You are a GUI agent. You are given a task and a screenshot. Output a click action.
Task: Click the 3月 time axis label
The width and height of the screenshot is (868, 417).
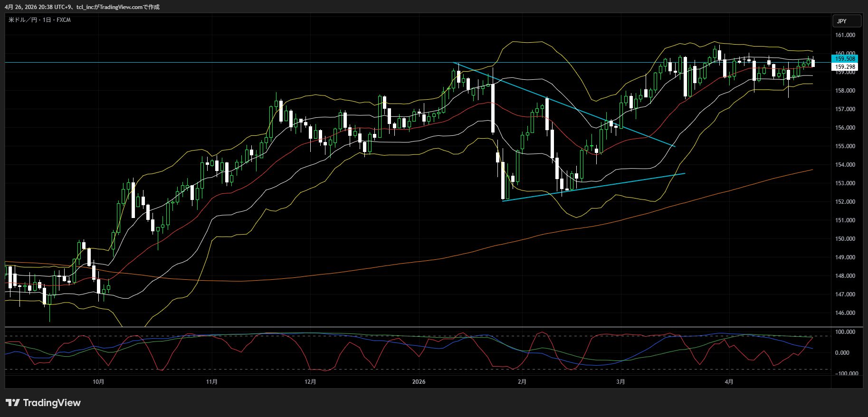coord(620,382)
